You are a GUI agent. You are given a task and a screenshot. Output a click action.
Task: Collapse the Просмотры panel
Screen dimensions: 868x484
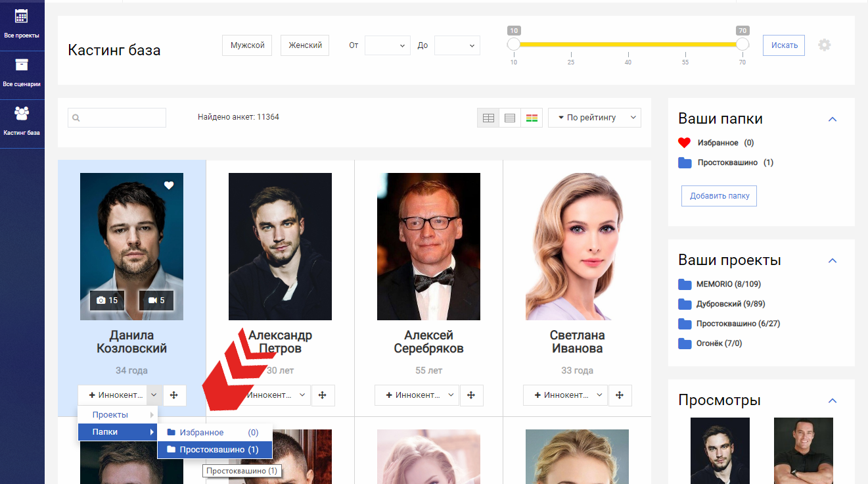[833, 400]
